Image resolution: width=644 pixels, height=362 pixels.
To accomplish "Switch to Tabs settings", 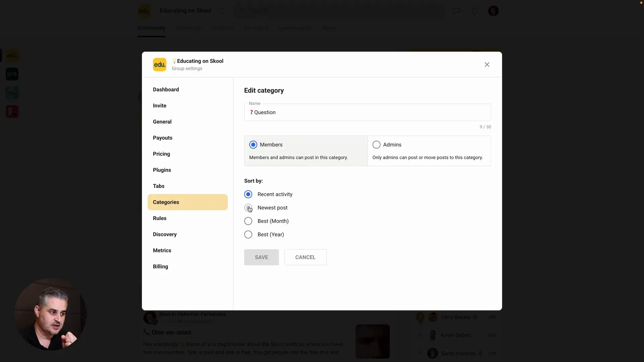I will coord(187,186).
